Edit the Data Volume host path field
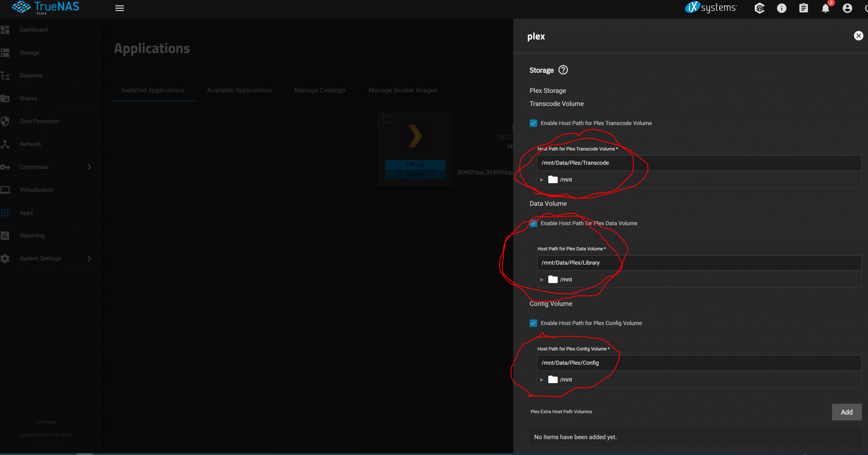The width and height of the screenshot is (868, 455). coord(699,263)
